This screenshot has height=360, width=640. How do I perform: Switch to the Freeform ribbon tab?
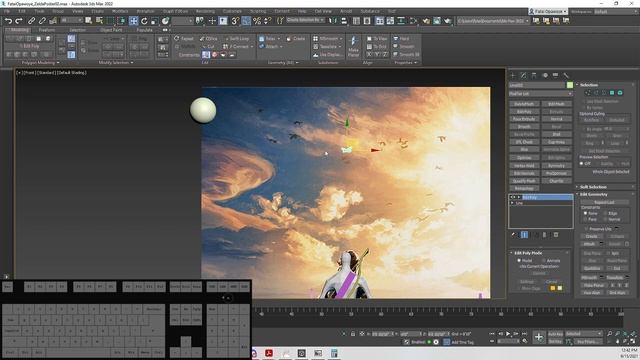point(46,30)
